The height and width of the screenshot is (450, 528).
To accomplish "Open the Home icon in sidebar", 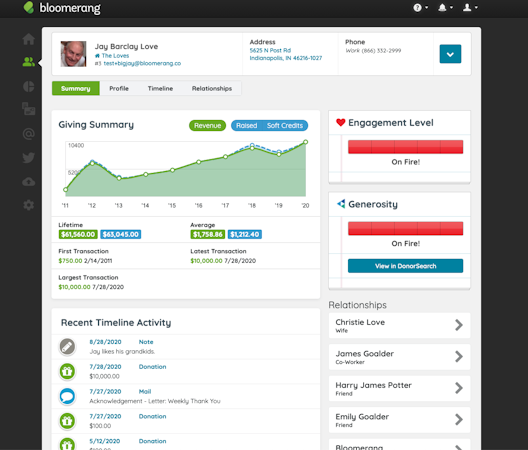I will click(x=29, y=39).
